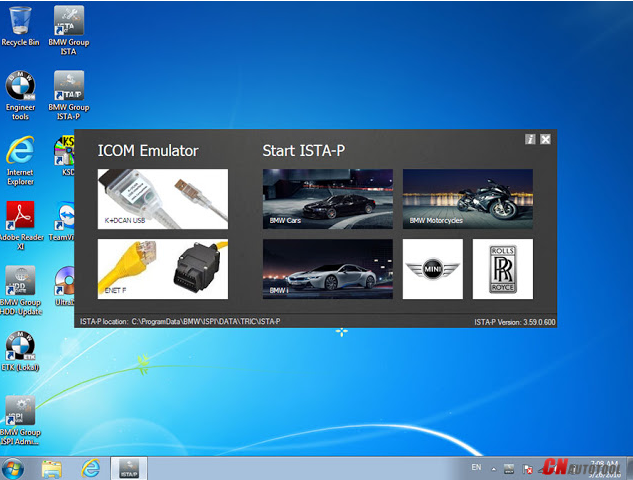Click the ICOM Emulator heading
633x480 pixels.
[148, 151]
